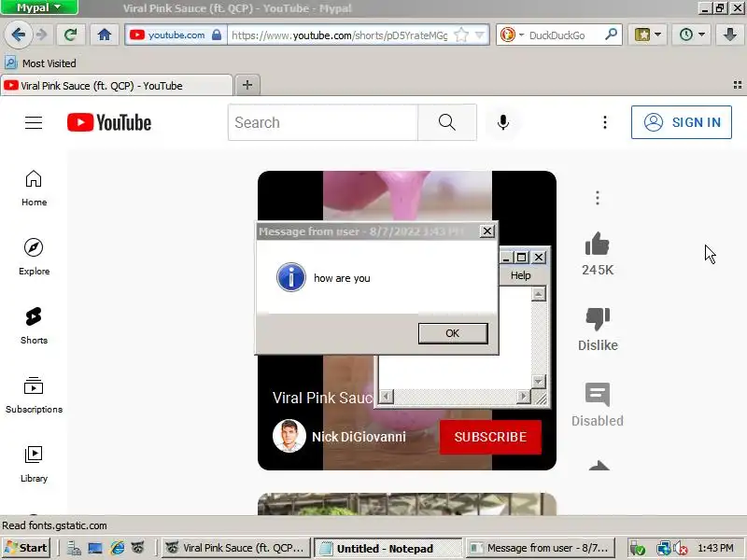Click the lock site identity icon

click(217, 35)
